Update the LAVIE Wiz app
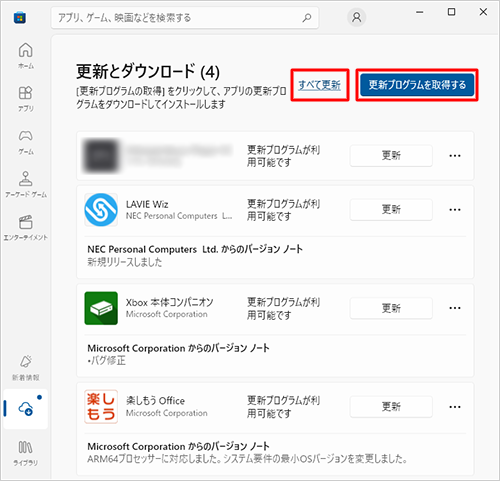The width and height of the screenshot is (500, 481). coord(391,209)
